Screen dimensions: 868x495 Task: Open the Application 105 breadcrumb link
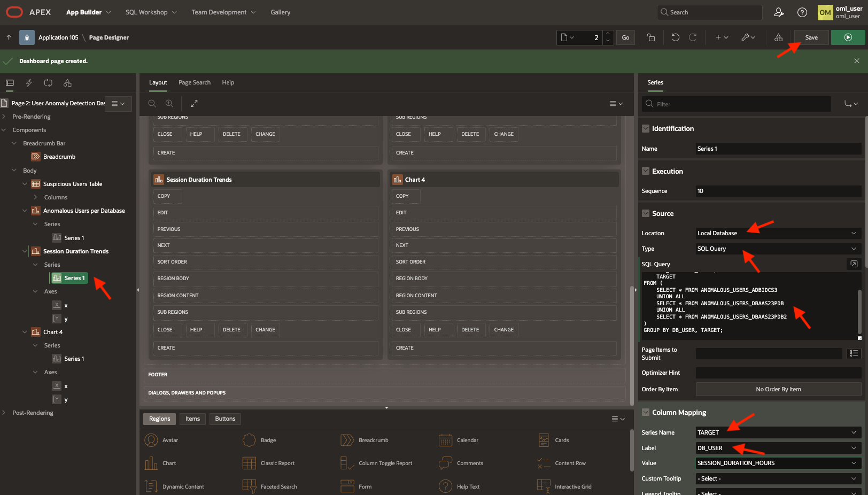coord(58,37)
